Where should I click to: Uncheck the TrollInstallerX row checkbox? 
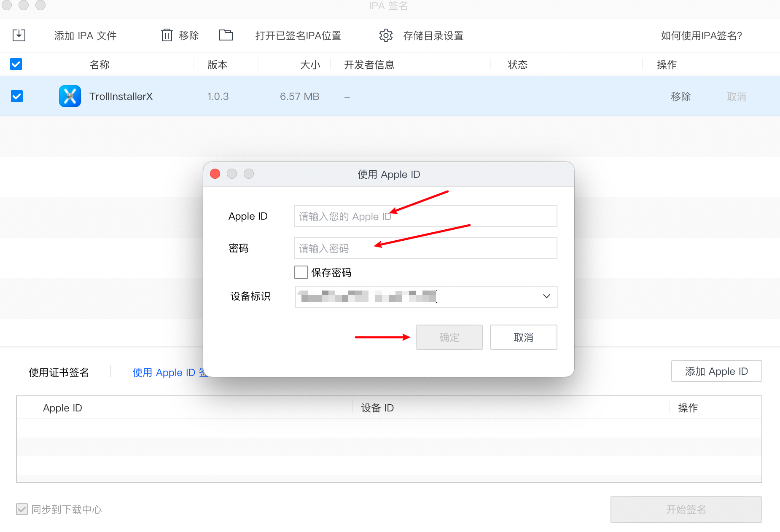[17, 96]
